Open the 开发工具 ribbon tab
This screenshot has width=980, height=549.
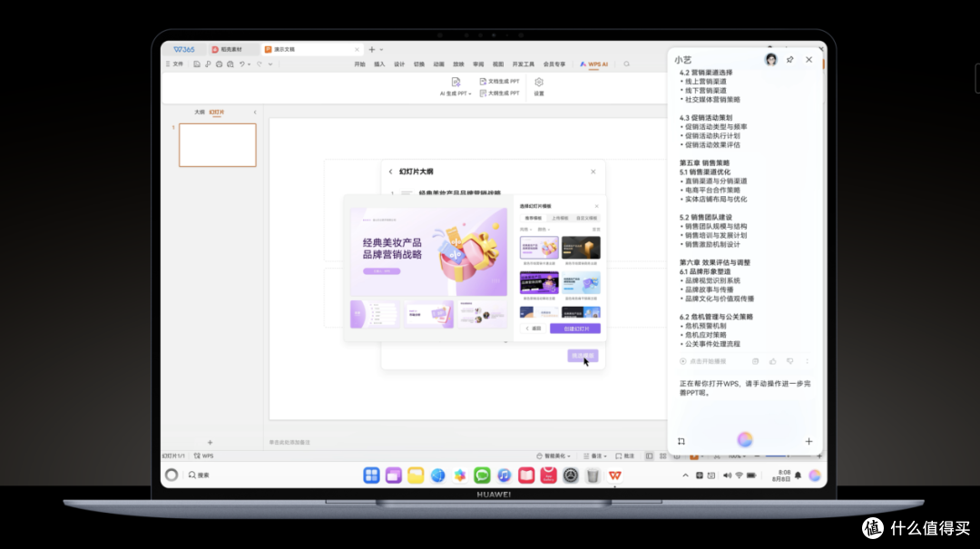524,64
